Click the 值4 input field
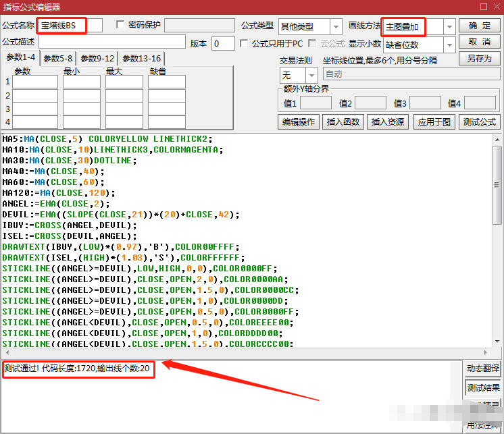The height and width of the screenshot is (434, 504). tap(480, 103)
